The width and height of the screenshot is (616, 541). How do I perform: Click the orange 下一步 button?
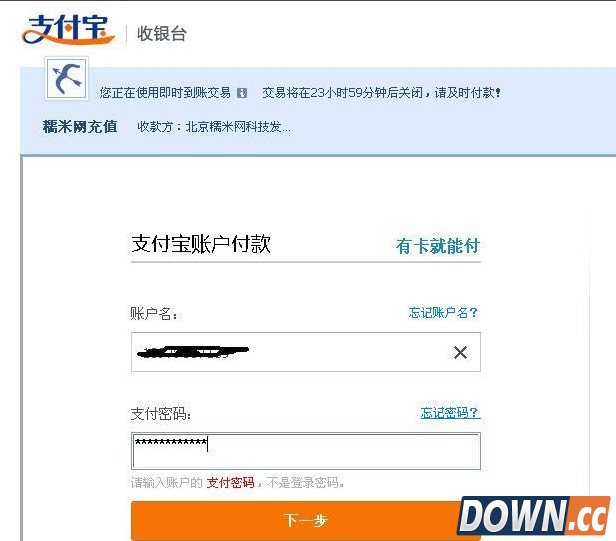point(306,520)
